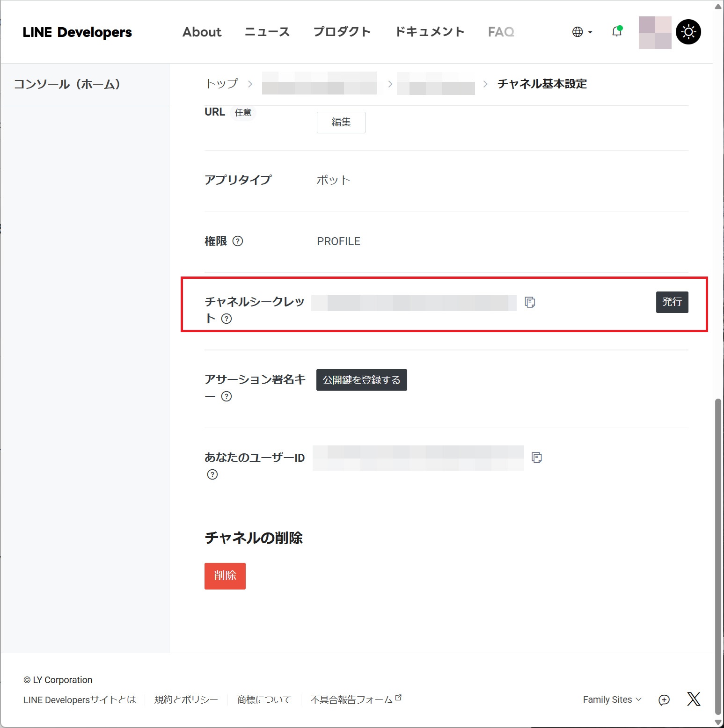Open the ドキュメント menu

(x=429, y=31)
